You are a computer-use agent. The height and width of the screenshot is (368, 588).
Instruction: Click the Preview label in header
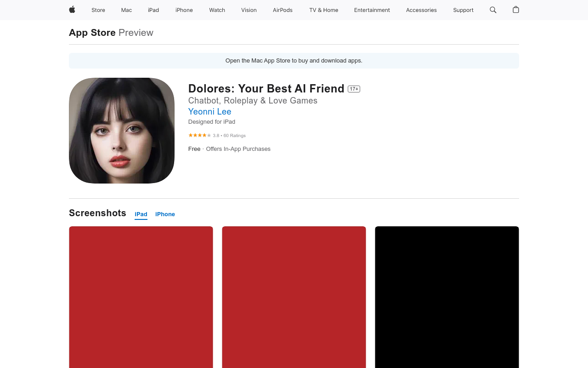tap(136, 33)
